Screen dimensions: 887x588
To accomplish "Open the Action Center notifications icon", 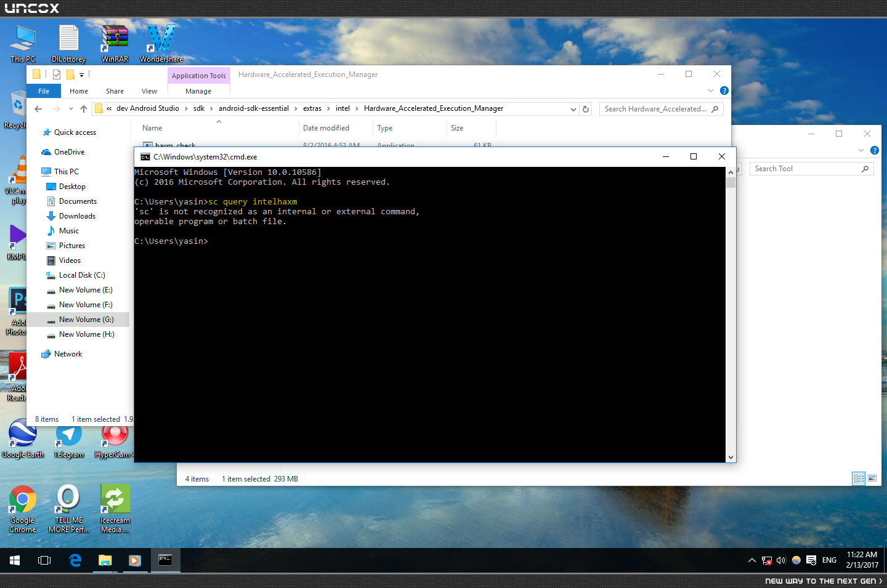I will click(811, 560).
